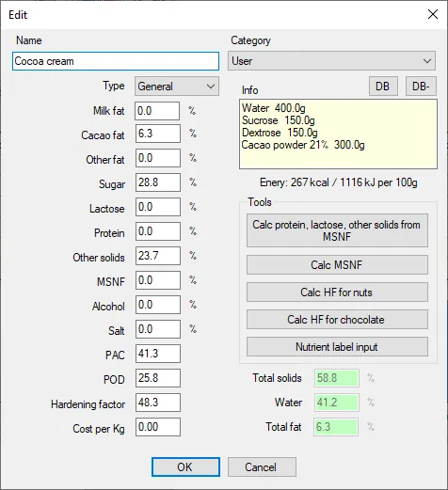Click the Calc MSNF button
The image size is (448, 490).
point(337,265)
